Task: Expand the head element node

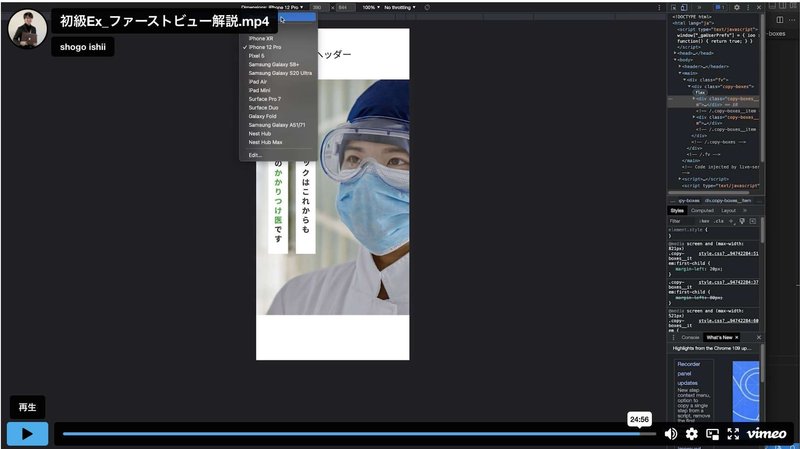Action: [x=675, y=53]
